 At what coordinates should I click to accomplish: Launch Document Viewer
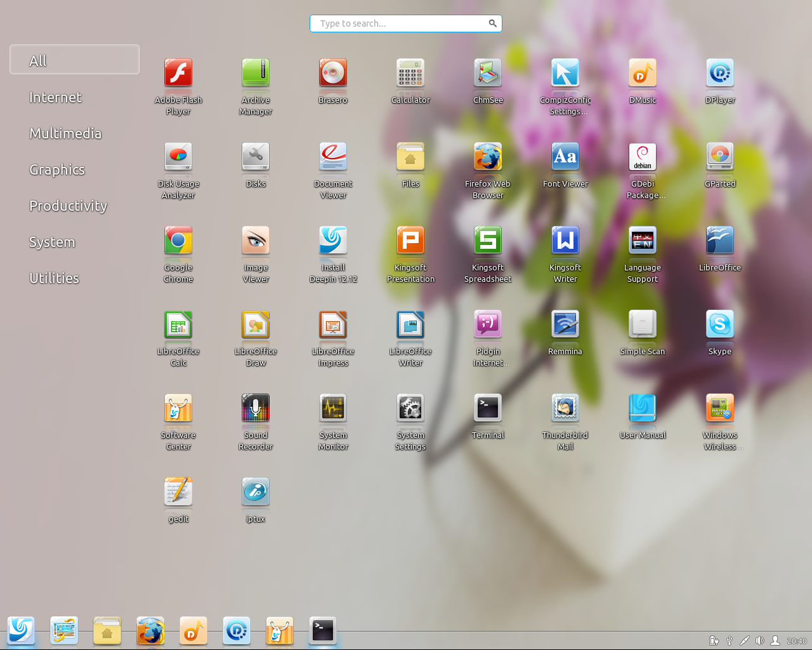333,156
